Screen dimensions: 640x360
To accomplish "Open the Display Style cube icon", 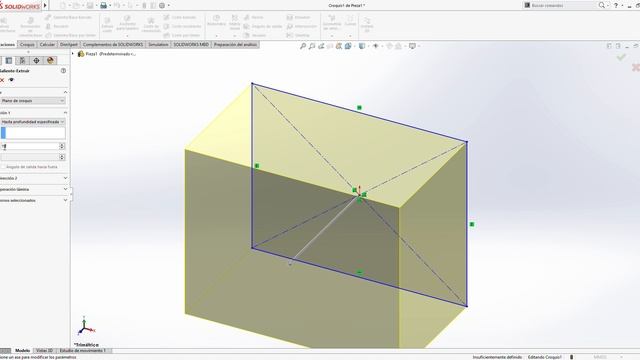I will tap(362, 46).
